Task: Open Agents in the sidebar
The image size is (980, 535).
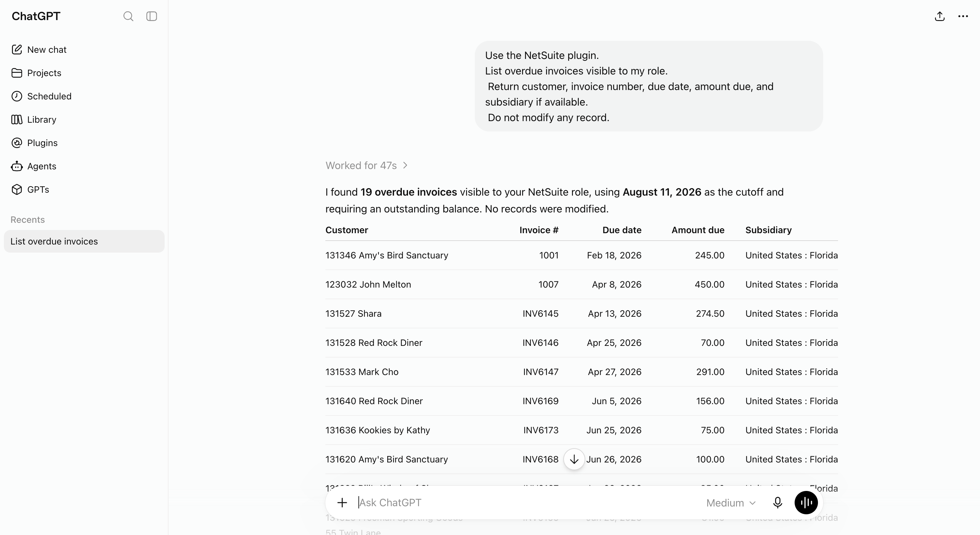Action: 84,166
